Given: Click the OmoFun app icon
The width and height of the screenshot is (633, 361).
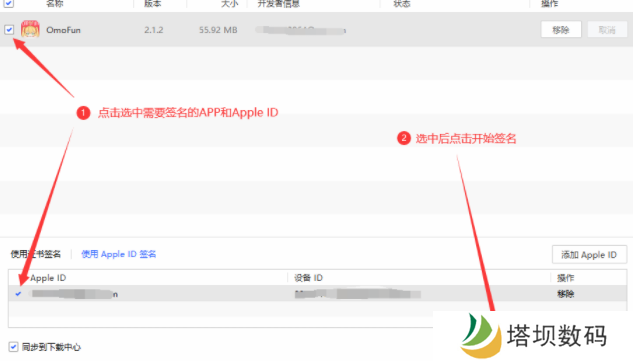Looking at the screenshot, I should point(30,29).
